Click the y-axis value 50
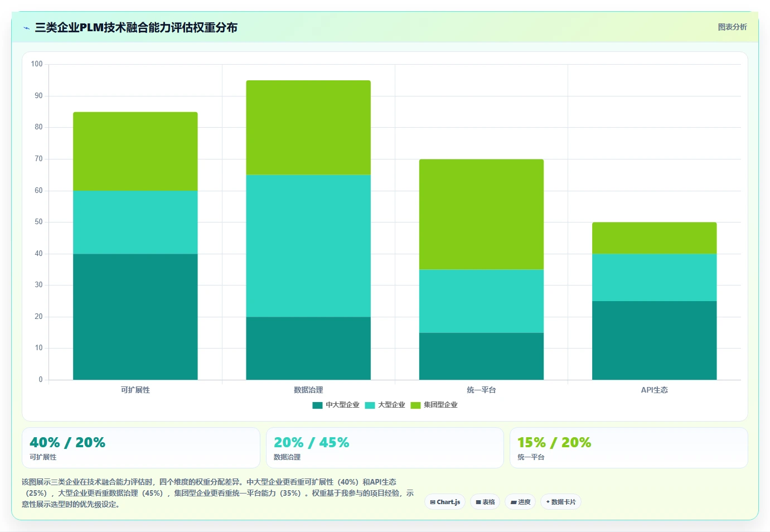This screenshot has height=532, width=770. (38, 222)
